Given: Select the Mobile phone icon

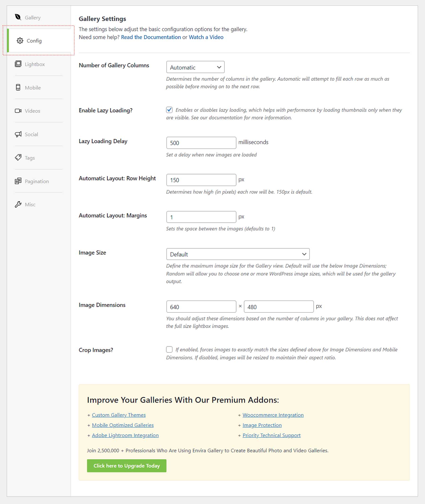Looking at the screenshot, I should coord(18,87).
